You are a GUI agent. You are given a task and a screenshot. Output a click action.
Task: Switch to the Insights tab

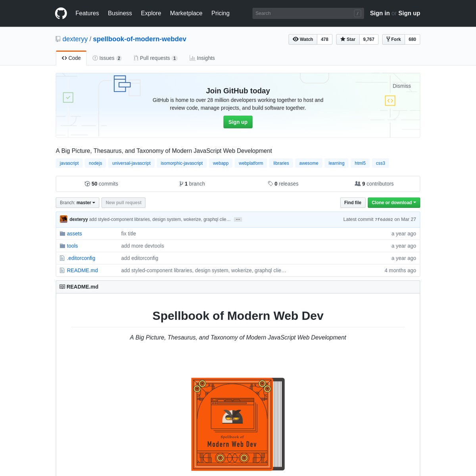pos(202,58)
